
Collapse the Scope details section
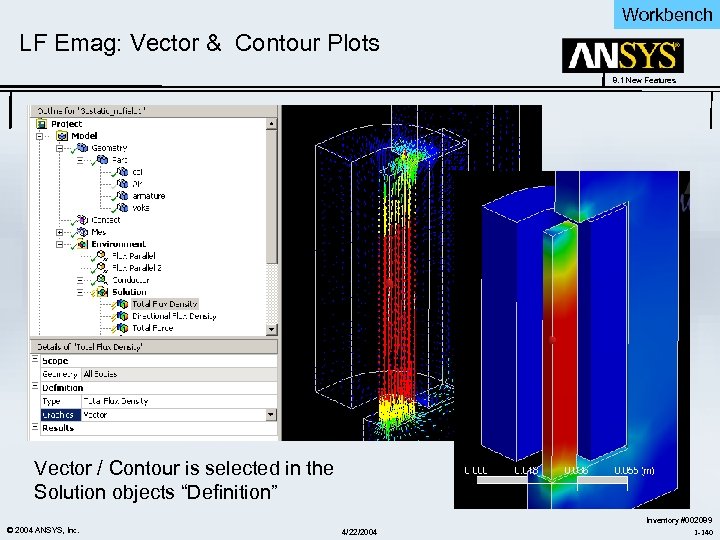point(35,360)
